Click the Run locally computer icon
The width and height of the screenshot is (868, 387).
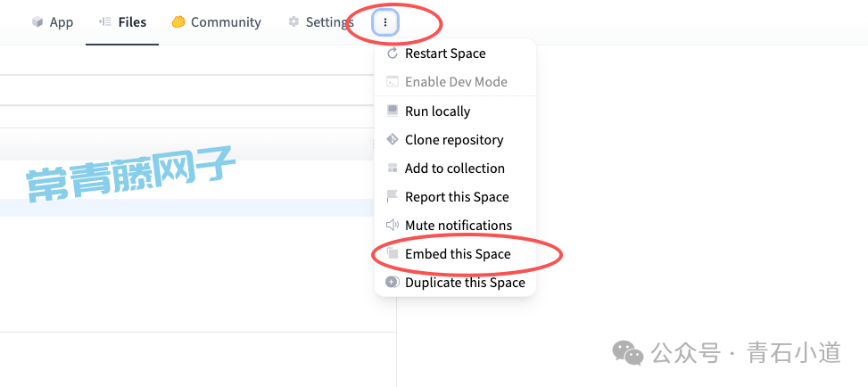tap(393, 111)
